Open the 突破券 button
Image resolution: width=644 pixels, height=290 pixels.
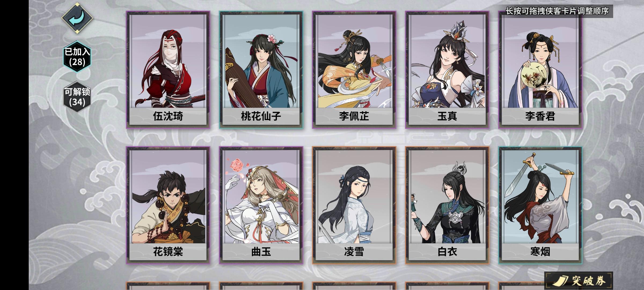click(579, 281)
